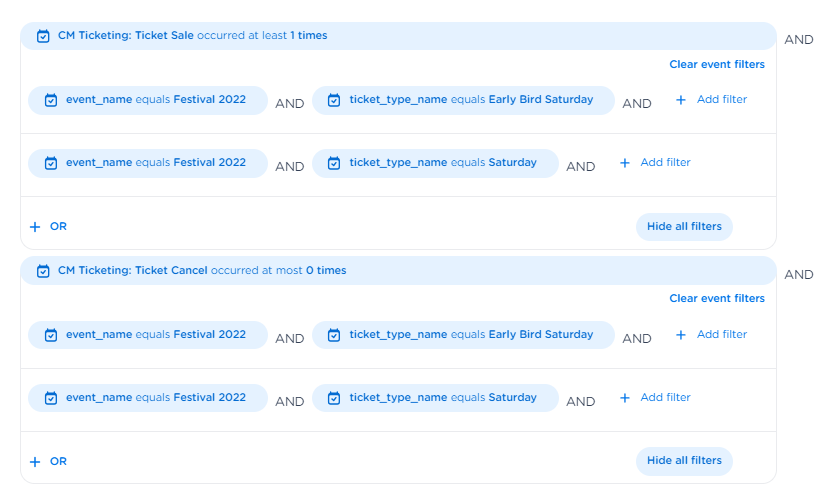
Task: Clear event filters for Ticket Sale
Action: tap(716, 64)
